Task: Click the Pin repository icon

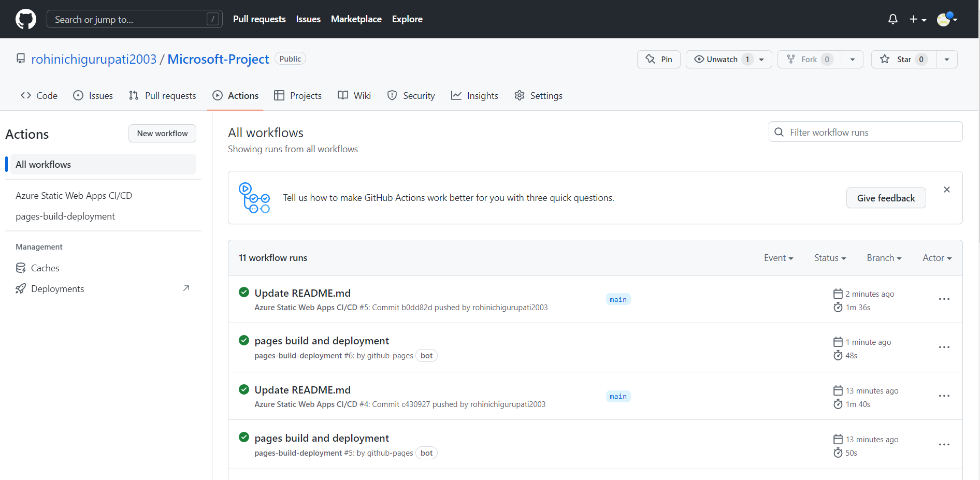Action: pyautogui.click(x=651, y=59)
